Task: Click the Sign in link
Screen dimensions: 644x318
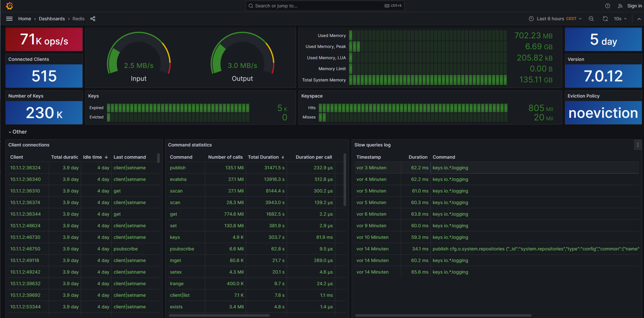Action: pos(634,6)
